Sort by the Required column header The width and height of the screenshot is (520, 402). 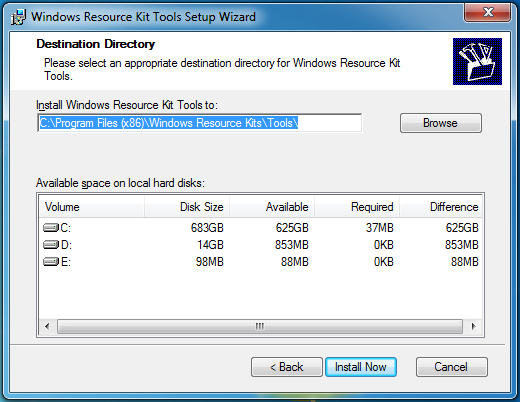click(x=357, y=207)
